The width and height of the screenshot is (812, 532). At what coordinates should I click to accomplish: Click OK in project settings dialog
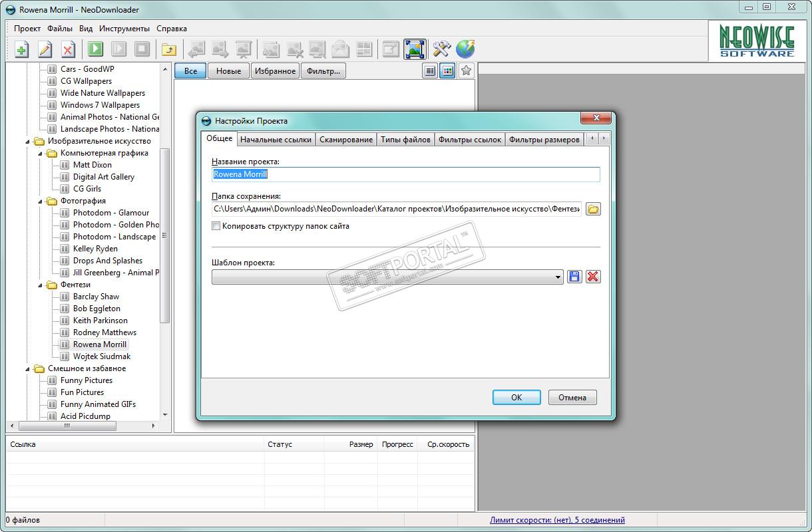pyautogui.click(x=516, y=398)
